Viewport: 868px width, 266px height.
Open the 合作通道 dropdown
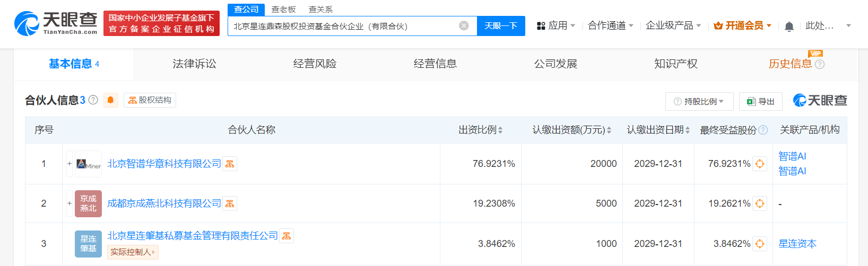pyautogui.click(x=611, y=25)
